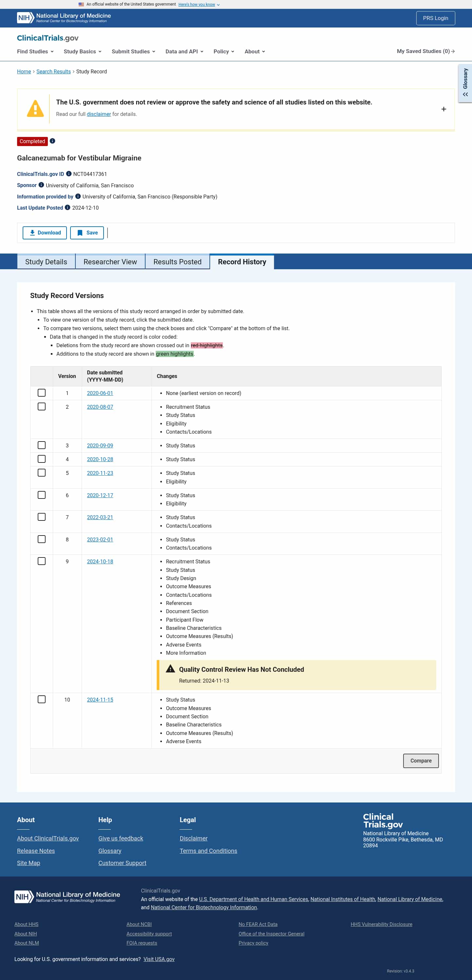Click the ClinicalTrials.gov site logo
The height and width of the screenshot is (980, 472).
48,38
